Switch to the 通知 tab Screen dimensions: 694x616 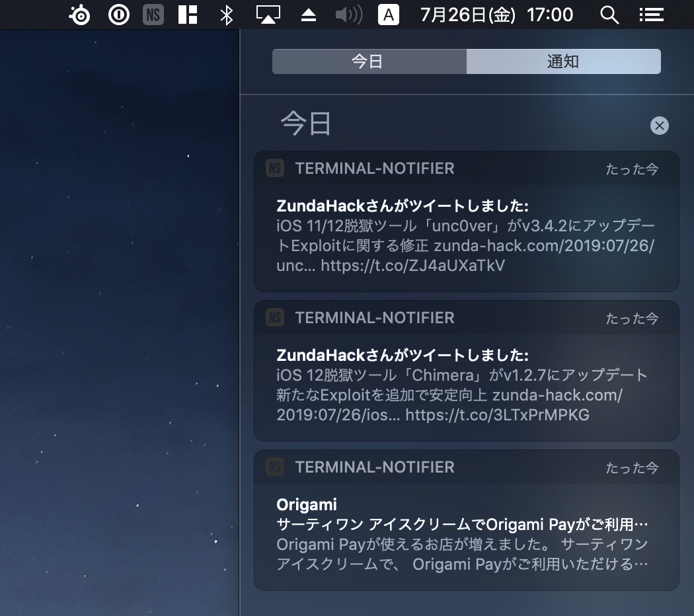[563, 61]
